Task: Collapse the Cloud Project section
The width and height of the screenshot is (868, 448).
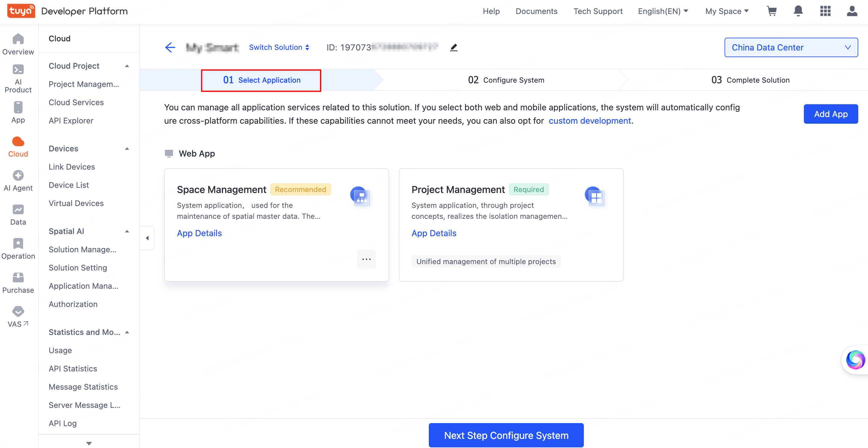Action: 127,66
